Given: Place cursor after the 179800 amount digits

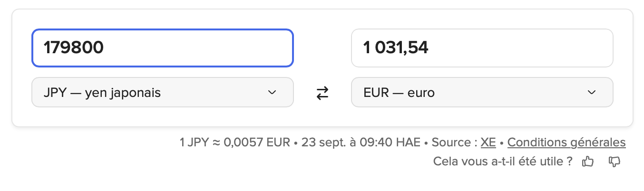Looking at the screenshot, I should pyautogui.click(x=105, y=48).
